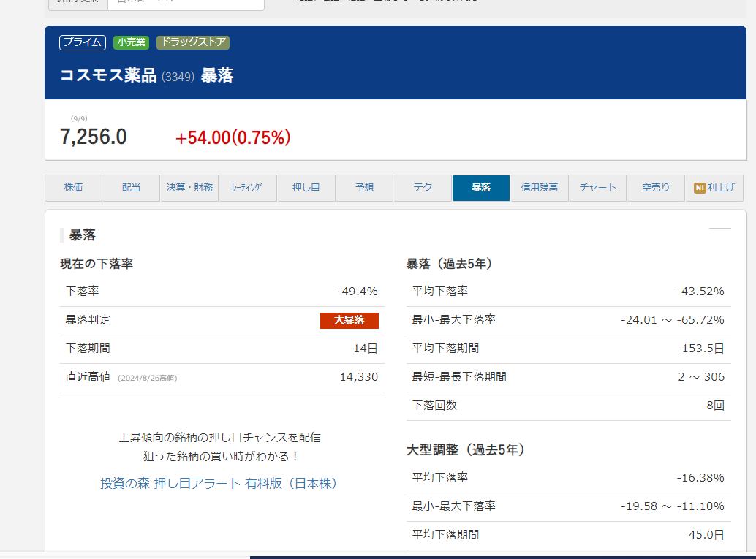756x559 pixels.
Task: Click the green 小売業 sector tag
Action: tap(131, 42)
